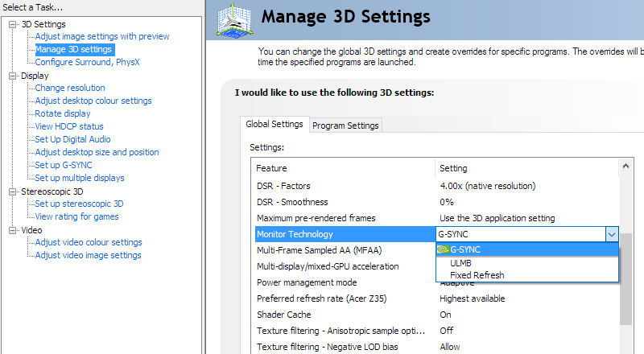Collapse the Video tree node

13,230
